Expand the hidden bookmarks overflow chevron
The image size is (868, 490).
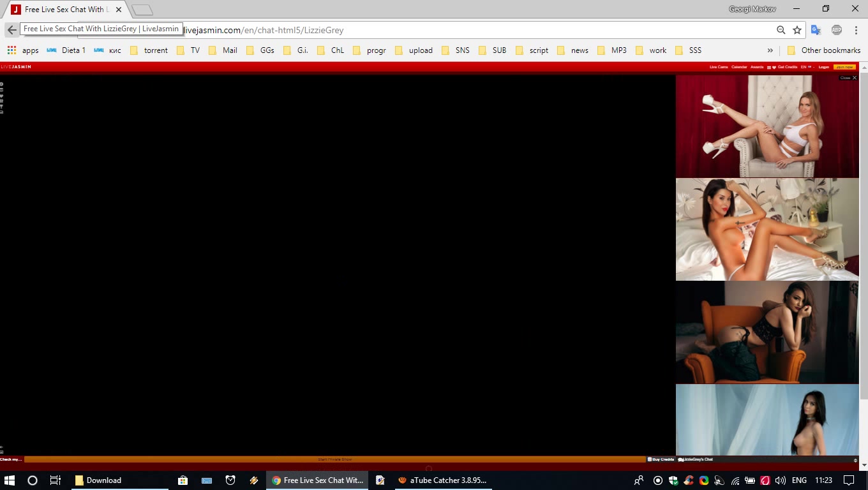click(770, 50)
